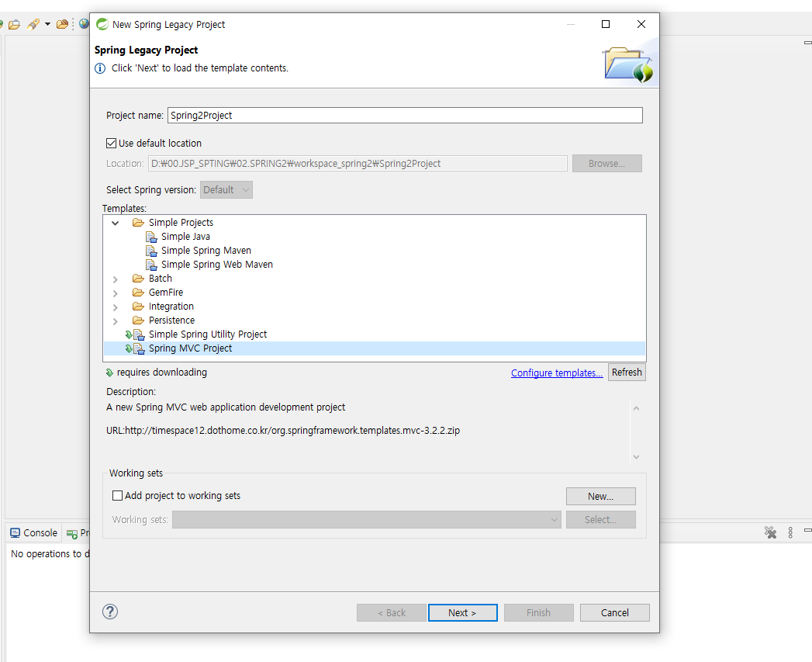Enable Add project to working sets
The height and width of the screenshot is (662, 812).
coord(118,496)
